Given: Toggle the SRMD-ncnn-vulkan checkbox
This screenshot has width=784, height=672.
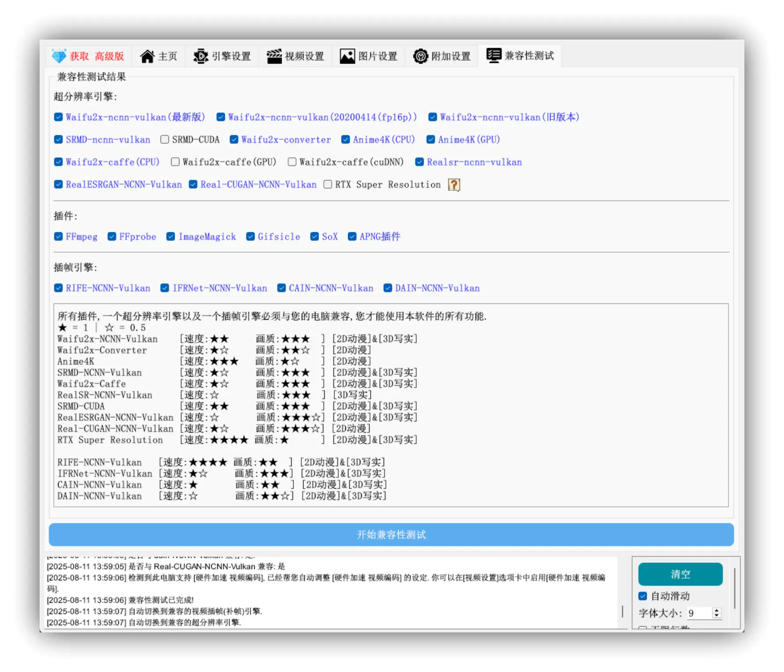Looking at the screenshot, I should [58, 139].
